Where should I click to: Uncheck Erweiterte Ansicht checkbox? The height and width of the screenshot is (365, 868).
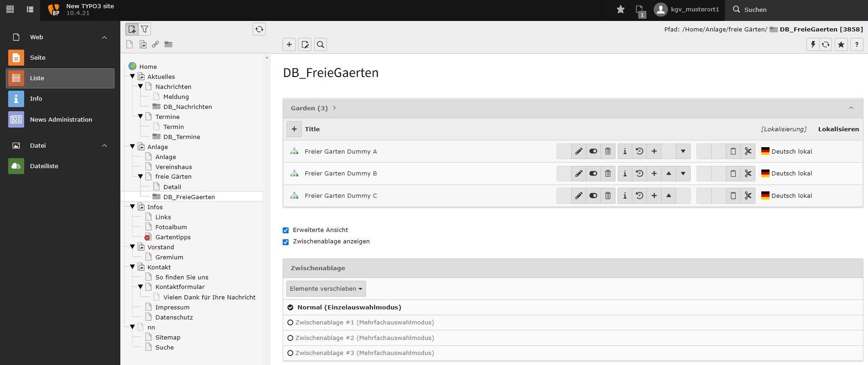(x=286, y=230)
